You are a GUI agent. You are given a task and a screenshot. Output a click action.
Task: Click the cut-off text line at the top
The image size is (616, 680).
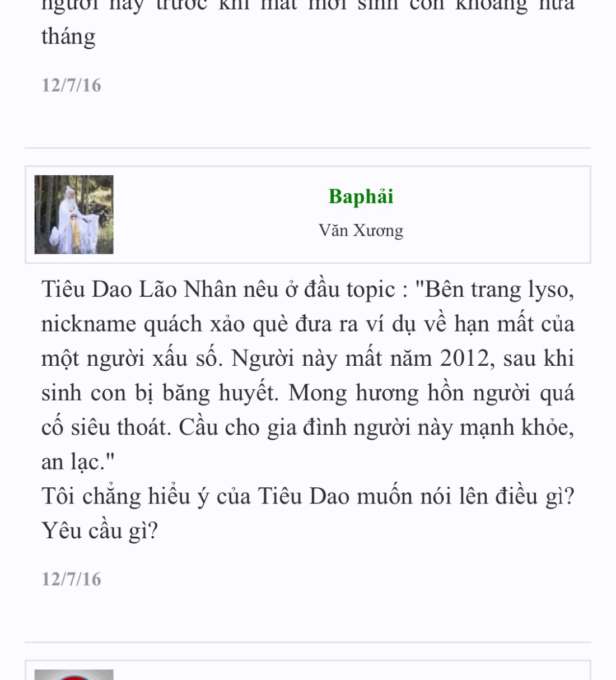click(308, 6)
